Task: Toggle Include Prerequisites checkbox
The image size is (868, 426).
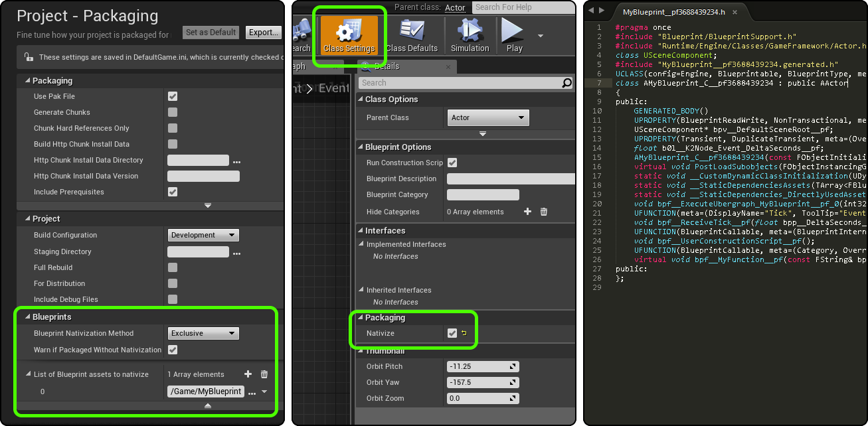Action: pyautogui.click(x=173, y=192)
